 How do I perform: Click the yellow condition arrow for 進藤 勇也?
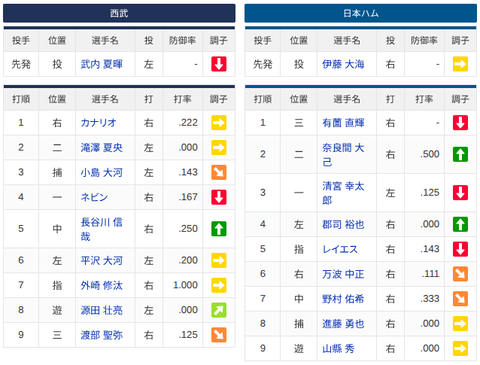pyautogui.click(x=460, y=323)
